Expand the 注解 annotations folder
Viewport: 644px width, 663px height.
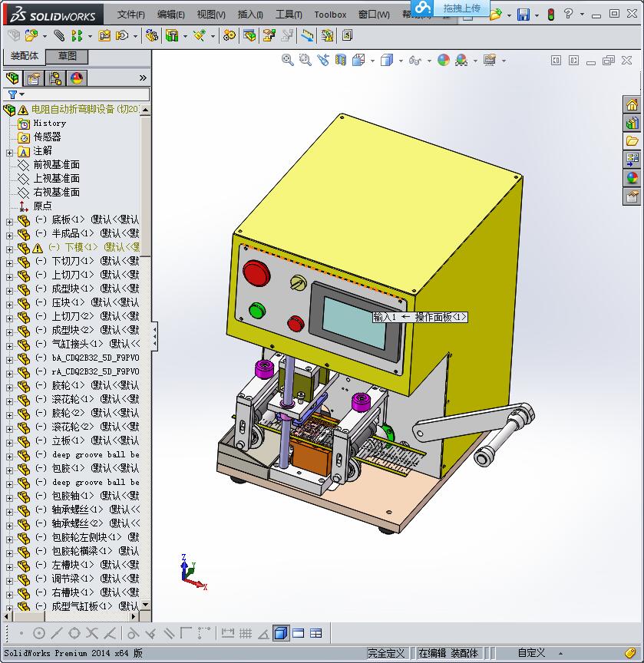click(9, 152)
